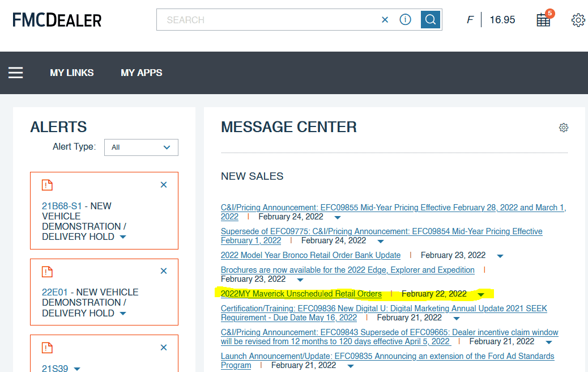Click the FMCDealer logo
Image resolution: width=588 pixels, height=372 pixels.
(x=57, y=20)
